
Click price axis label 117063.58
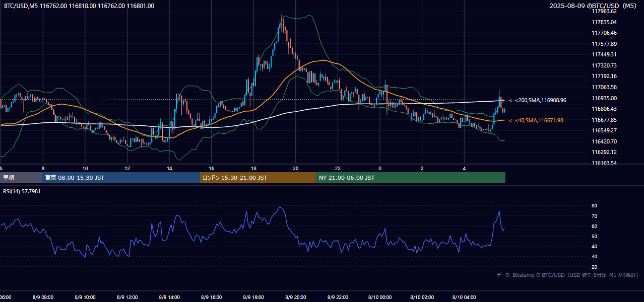click(x=604, y=87)
